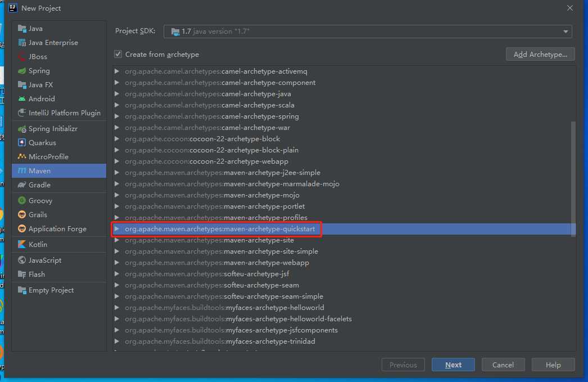This screenshot has height=382, width=588.
Task: Select camel-archetype-war archetype
Action: 344,128
